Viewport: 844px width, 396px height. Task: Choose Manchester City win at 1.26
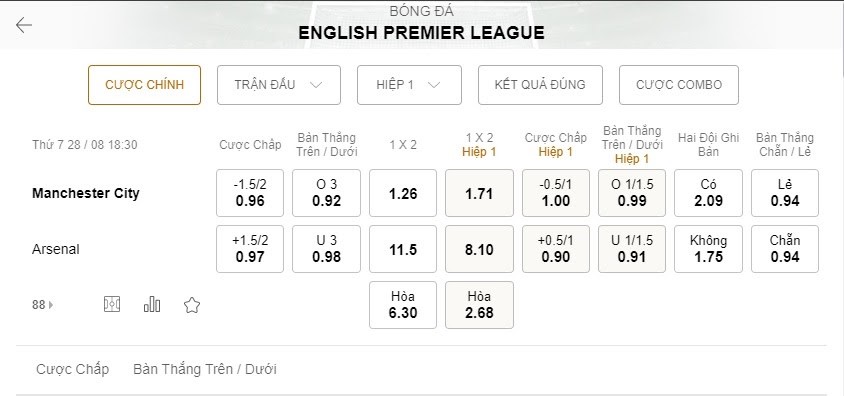403,193
